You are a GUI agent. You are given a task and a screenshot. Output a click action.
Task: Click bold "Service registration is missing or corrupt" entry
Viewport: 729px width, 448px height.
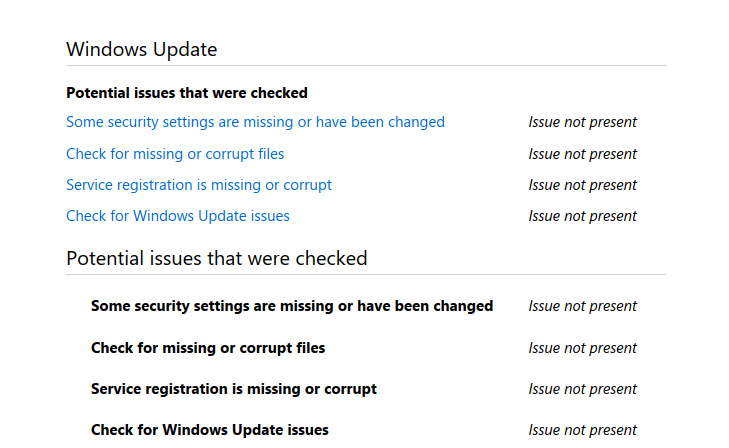coord(234,389)
